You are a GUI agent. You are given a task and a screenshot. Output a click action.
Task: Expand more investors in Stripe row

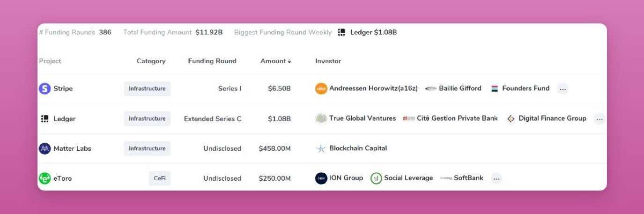(563, 89)
